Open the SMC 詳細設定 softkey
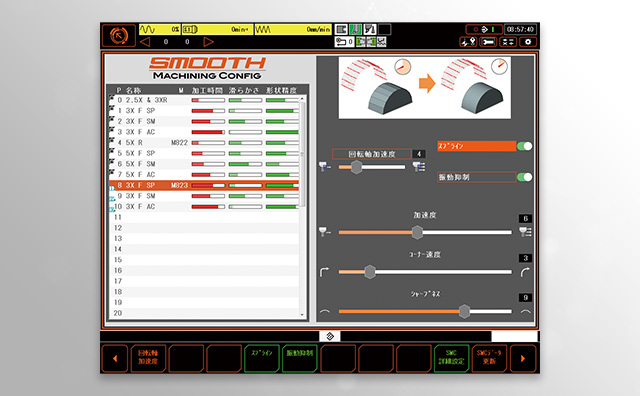Image resolution: width=640 pixels, height=396 pixels. click(x=451, y=358)
